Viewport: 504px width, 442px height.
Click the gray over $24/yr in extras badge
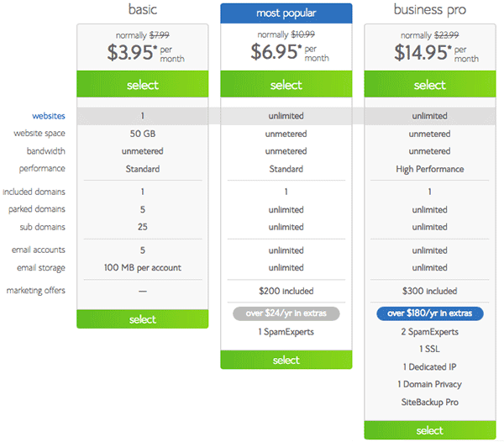286,313
